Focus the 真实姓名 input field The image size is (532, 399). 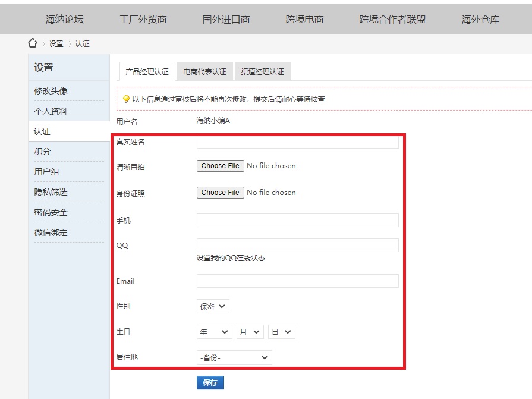pos(297,143)
